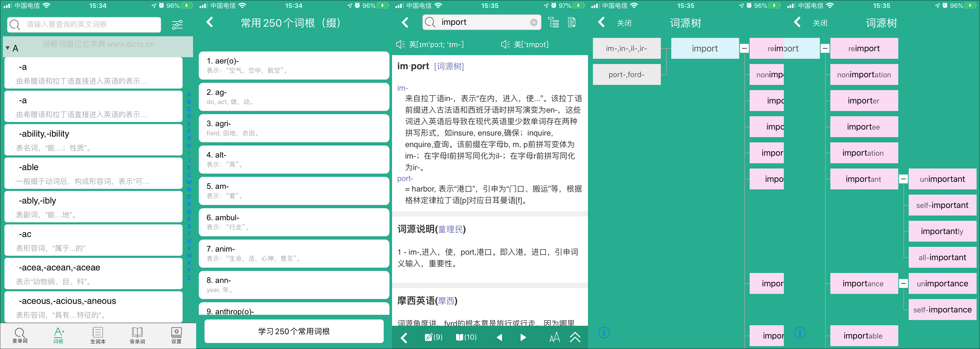This screenshot has width=980, height=349.
Task: Open the etymology tree icon next to search
Action: (x=553, y=22)
